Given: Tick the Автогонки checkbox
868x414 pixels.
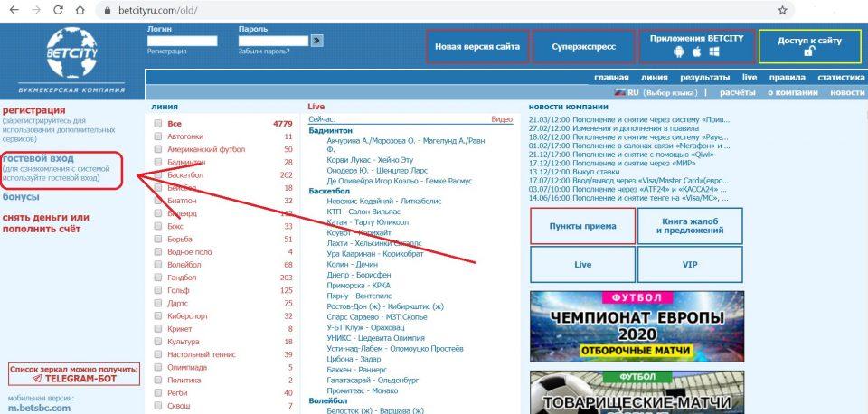Looking at the screenshot, I should [158, 136].
